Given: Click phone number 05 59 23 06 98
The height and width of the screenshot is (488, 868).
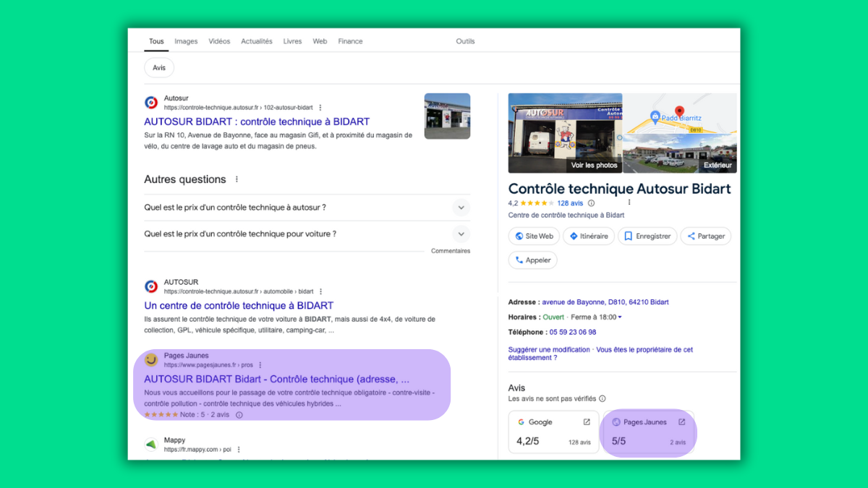Looking at the screenshot, I should (x=571, y=333).
